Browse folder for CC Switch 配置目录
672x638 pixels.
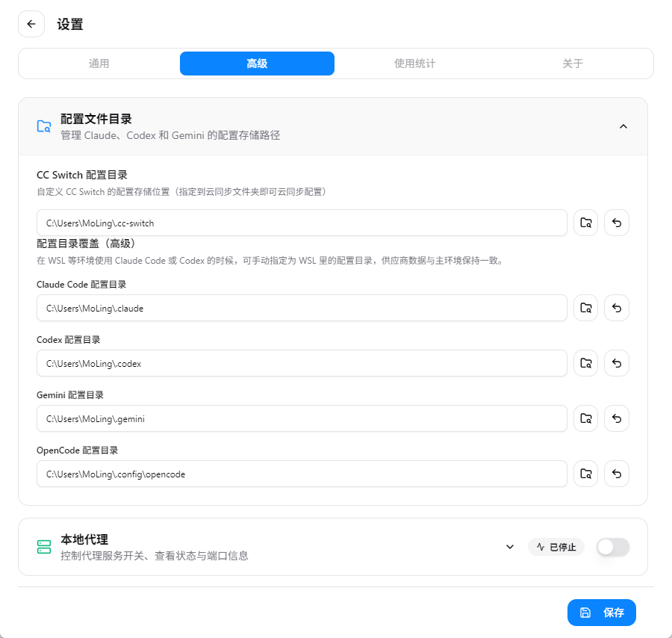[586, 223]
